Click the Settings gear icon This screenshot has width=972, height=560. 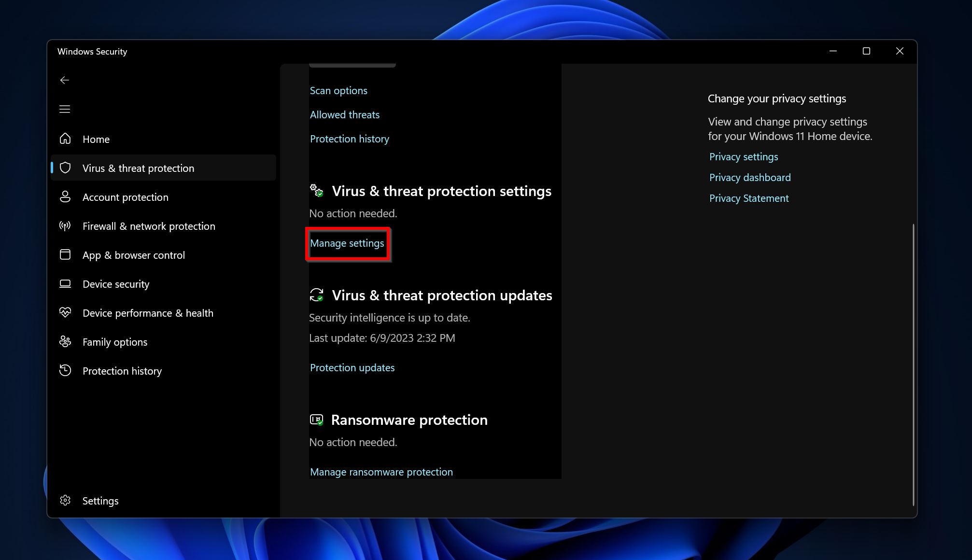pos(64,500)
